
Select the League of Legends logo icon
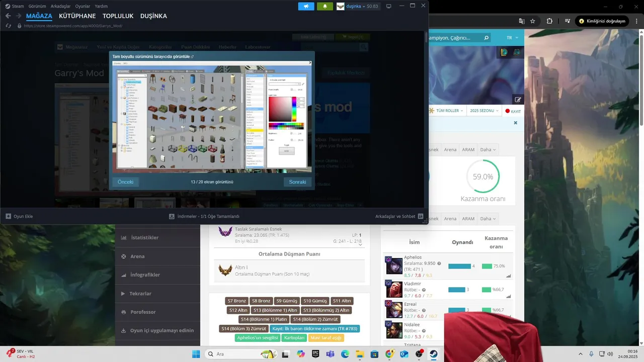click(504, 52)
